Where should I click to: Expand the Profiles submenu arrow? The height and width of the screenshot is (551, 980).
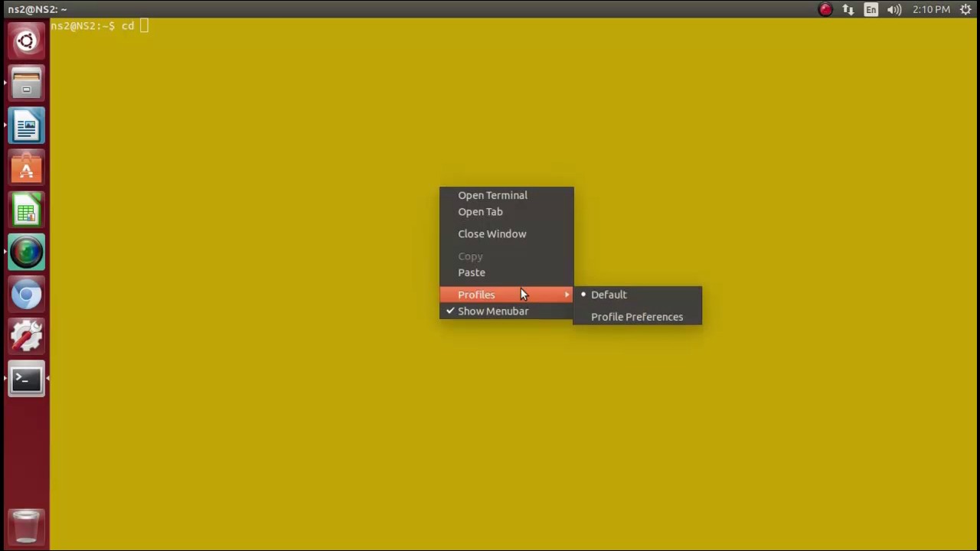click(567, 295)
